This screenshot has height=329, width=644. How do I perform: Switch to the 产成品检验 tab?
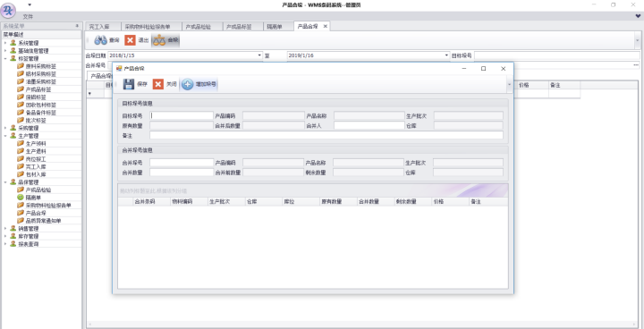[198, 27]
